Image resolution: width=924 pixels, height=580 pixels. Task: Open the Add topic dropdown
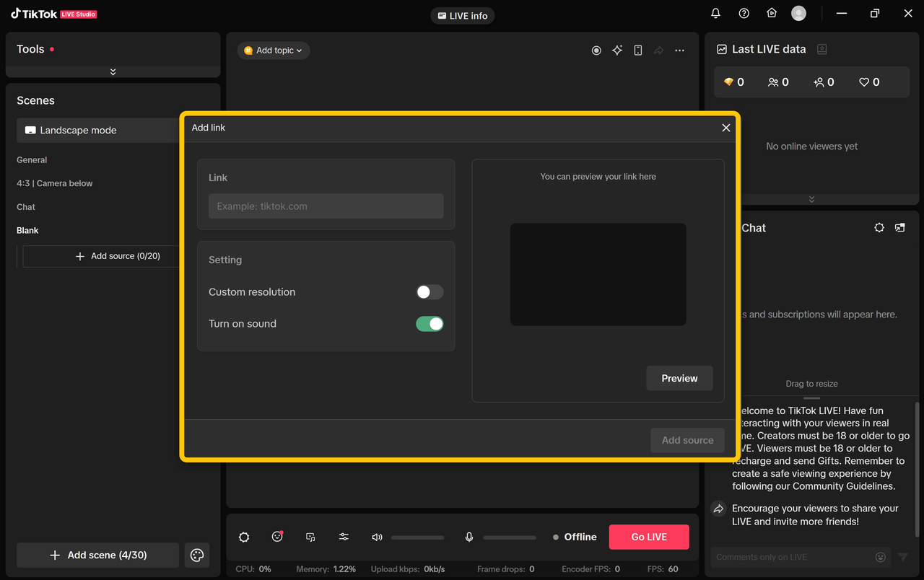274,50
